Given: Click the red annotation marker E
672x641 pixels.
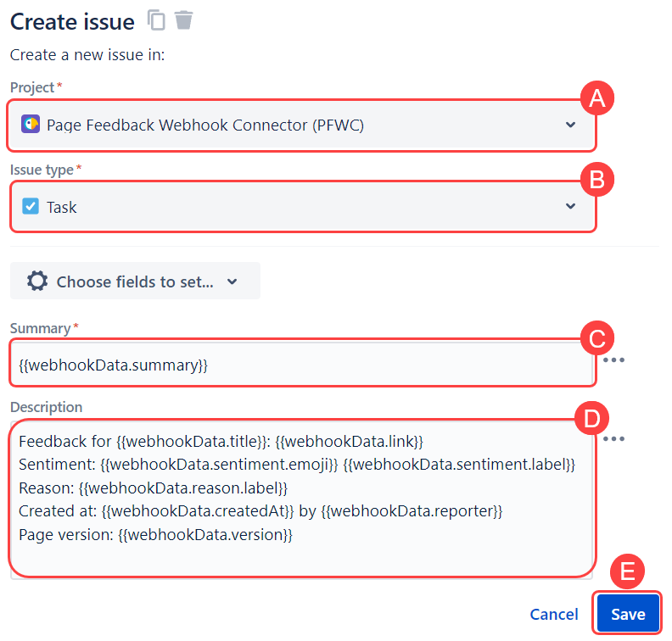Looking at the screenshot, I should point(627,571).
